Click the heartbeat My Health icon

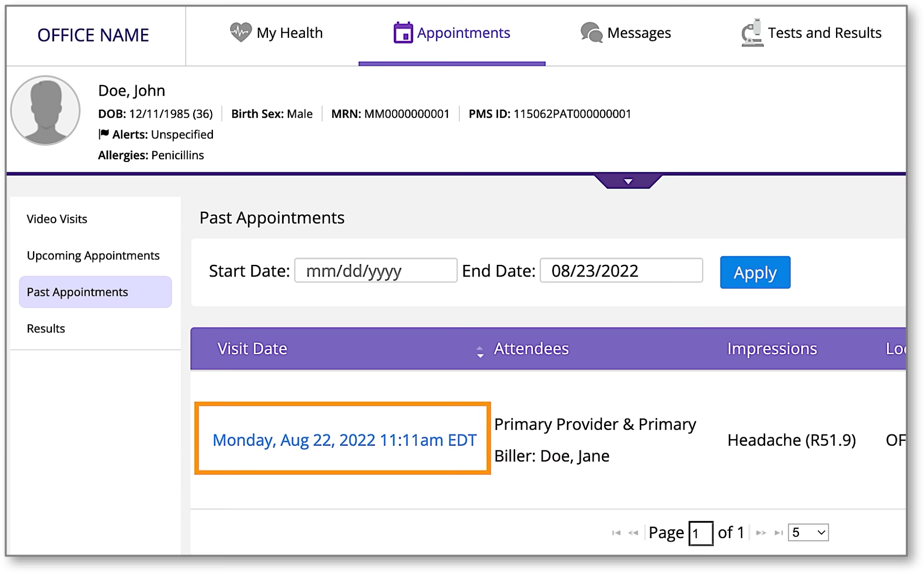pyautogui.click(x=240, y=32)
